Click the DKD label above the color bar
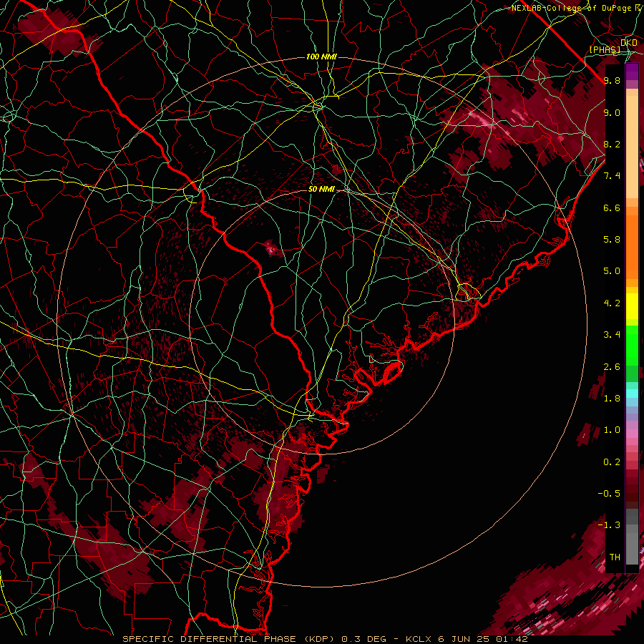The image size is (644, 644). point(628,42)
